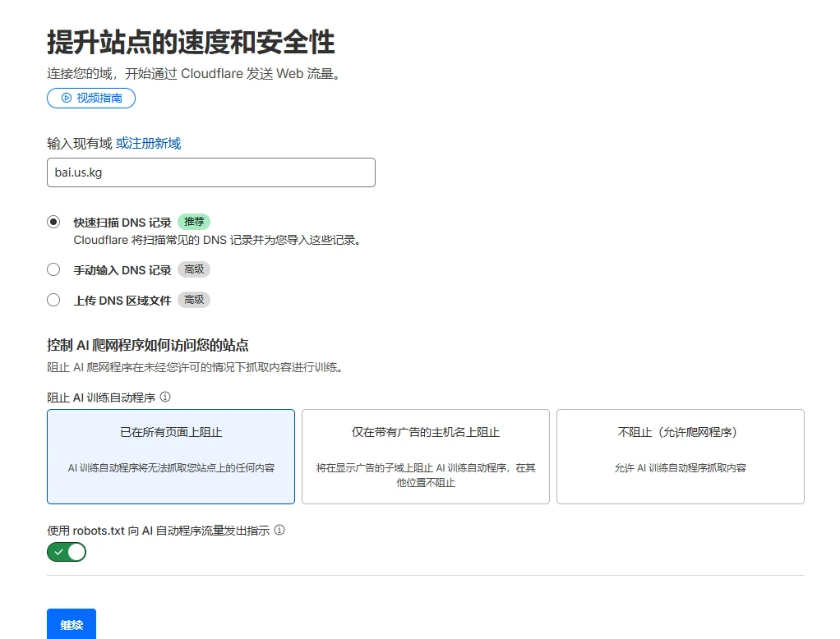This screenshot has width=840, height=639.
Task: Focus the domain field containing bai.us.kg
Action: tap(210, 172)
